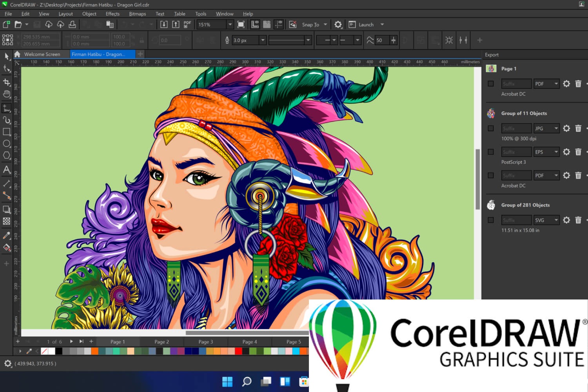Switch to the Welcome Screen tab
This screenshot has height=392, width=588.
point(42,54)
